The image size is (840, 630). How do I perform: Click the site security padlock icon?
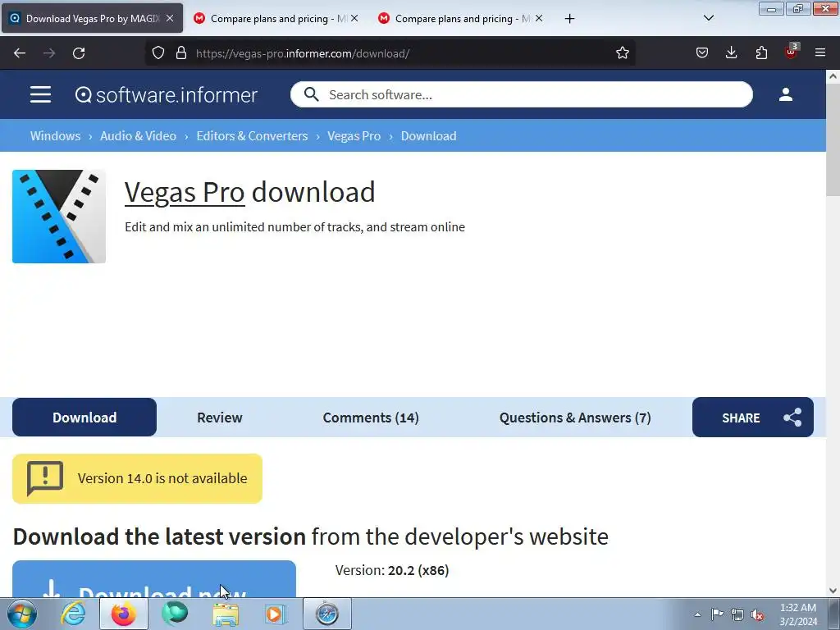coord(181,52)
